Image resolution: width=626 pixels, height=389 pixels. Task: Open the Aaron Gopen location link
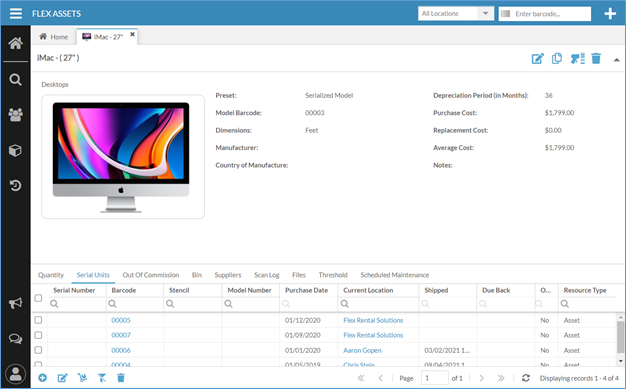tap(362, 350)
